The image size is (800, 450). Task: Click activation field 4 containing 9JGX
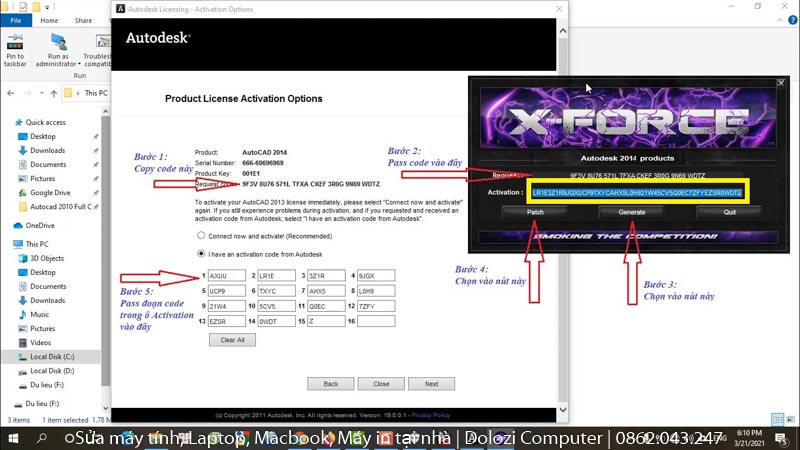(x=376, y=276)
